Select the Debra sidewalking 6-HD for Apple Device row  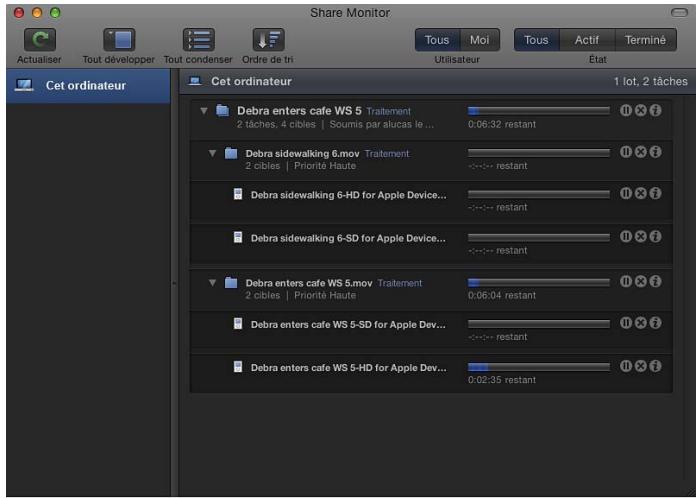pos(431,200)
